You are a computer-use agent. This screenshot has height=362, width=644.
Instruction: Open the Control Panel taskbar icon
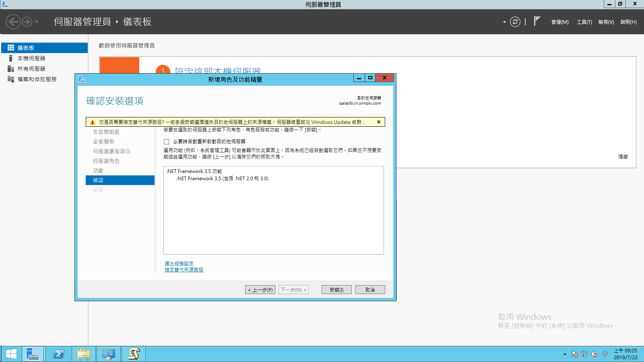tap(108, 354)
